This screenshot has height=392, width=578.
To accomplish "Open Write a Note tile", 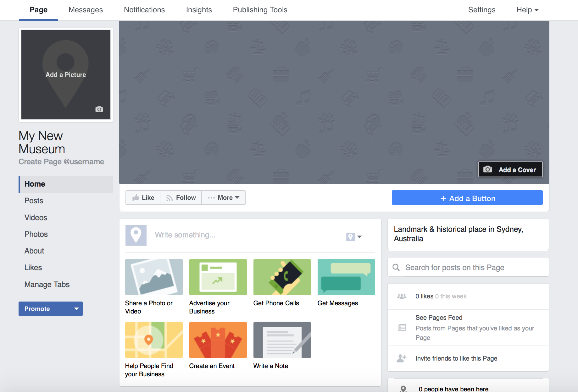I will click(282, 346).
